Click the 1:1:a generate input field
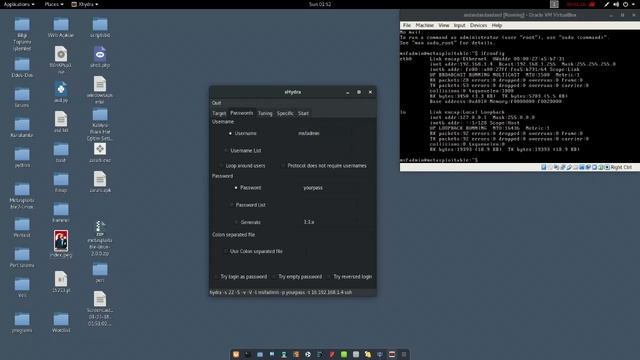 point(329,222)
